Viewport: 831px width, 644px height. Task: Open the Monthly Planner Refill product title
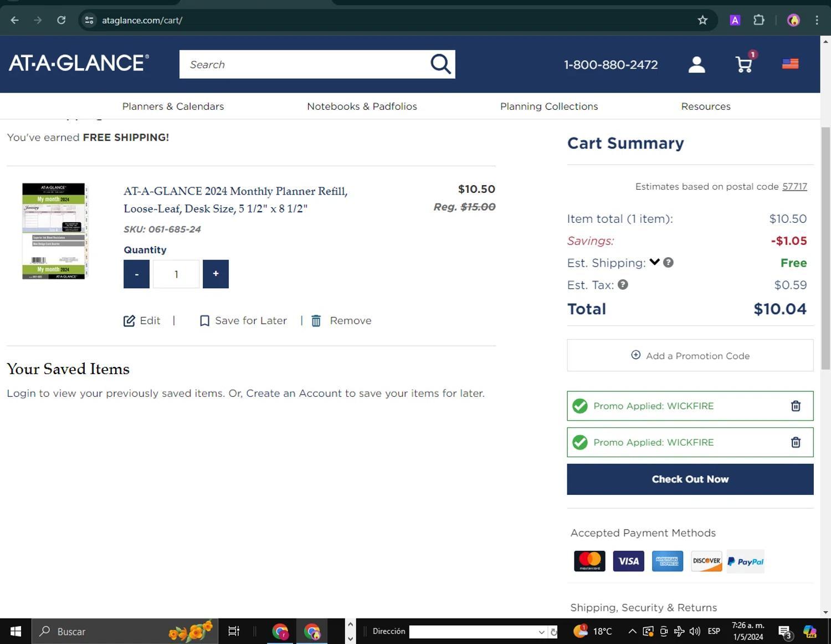pos(235,200)
